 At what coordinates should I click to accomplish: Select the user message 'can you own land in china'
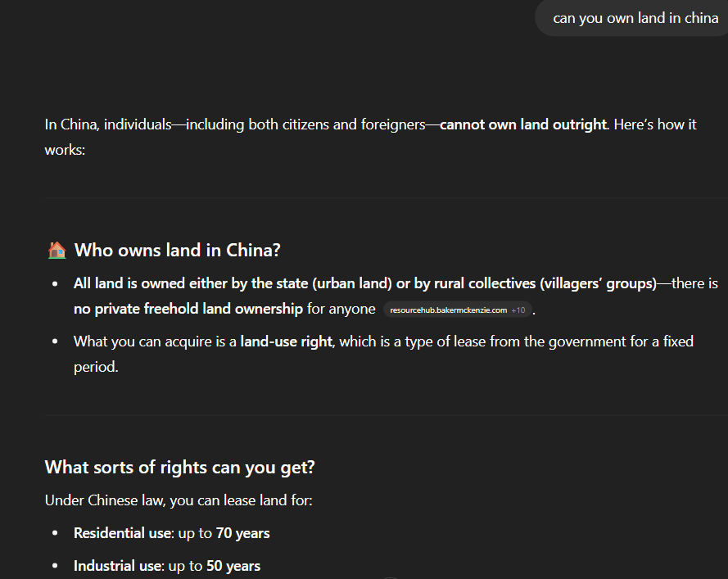pyautogui.click(x=635, y=18)
